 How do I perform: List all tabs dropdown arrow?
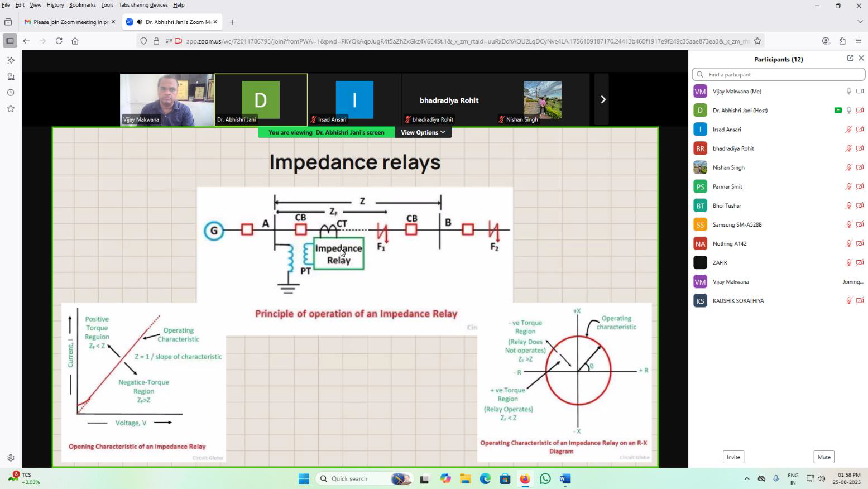(859, 22)
